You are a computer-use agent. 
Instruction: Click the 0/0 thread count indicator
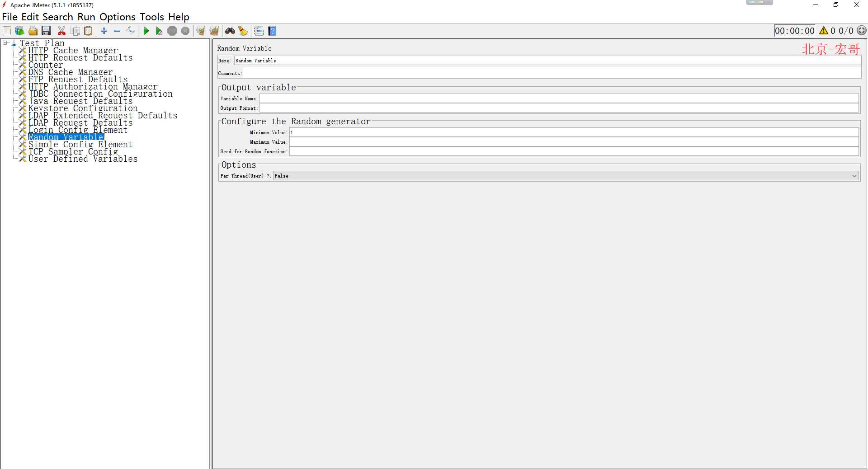[x=846, y=31]
